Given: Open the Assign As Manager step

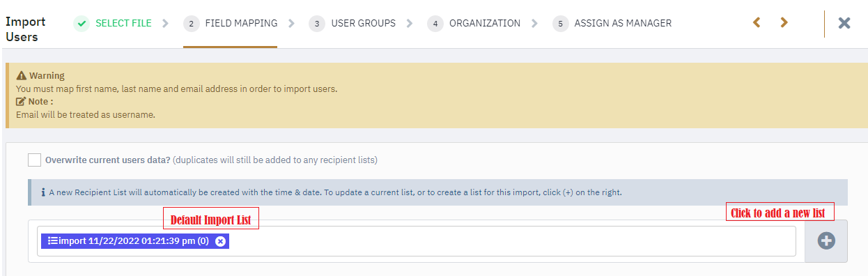Looking at the screenshot, I should click(623, 23).
